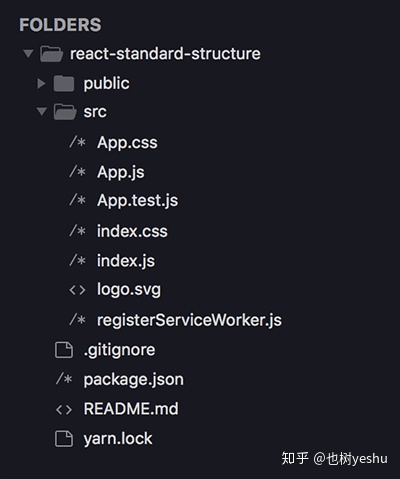This screenshot has width=400, height=479.
Task: Click the FOLDERS sidebar heading
Action: [x=60, y=25]
